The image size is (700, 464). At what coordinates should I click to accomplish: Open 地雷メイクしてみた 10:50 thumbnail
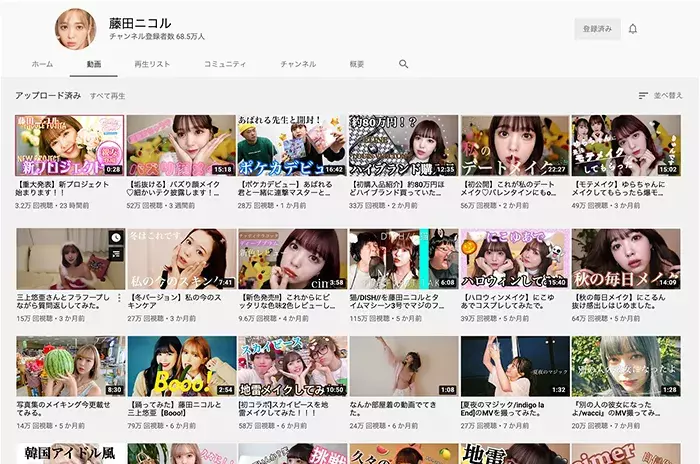(292, 367)
